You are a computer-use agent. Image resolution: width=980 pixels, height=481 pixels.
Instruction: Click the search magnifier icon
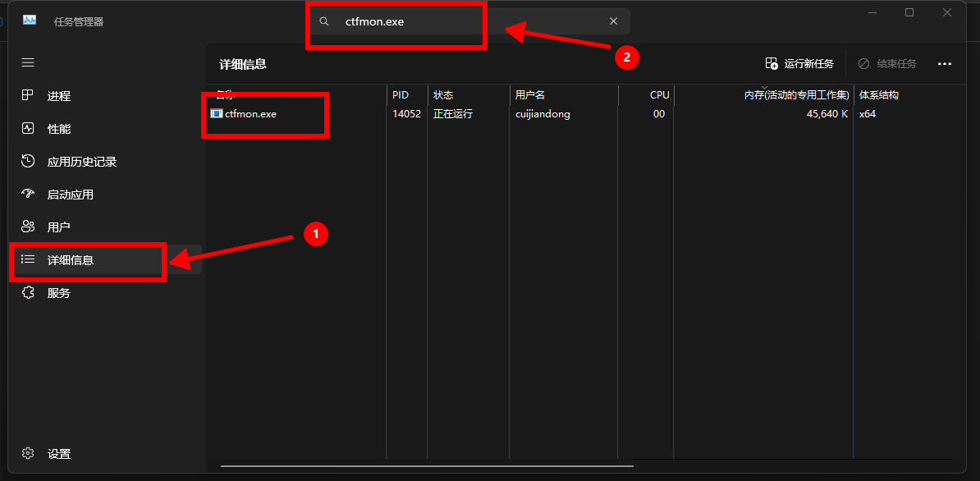click(x=325, y=21)
